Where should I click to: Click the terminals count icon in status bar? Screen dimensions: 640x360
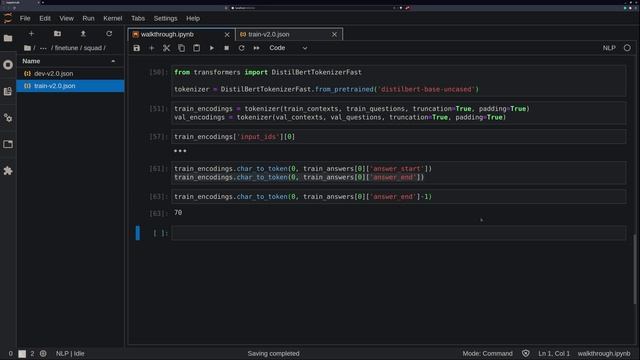coord(22,353)
